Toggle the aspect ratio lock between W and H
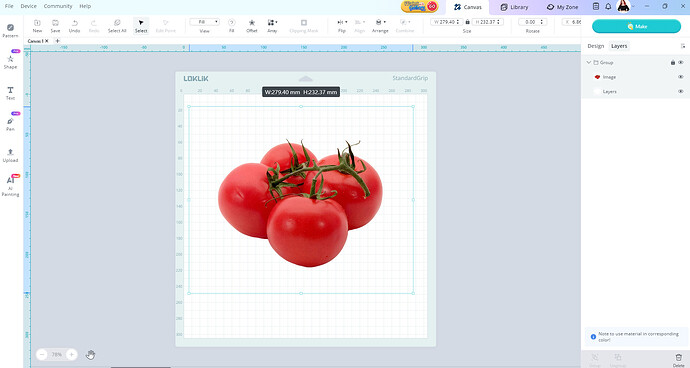The height and width of the screenshot is (368, 690). tap(467, 22)
